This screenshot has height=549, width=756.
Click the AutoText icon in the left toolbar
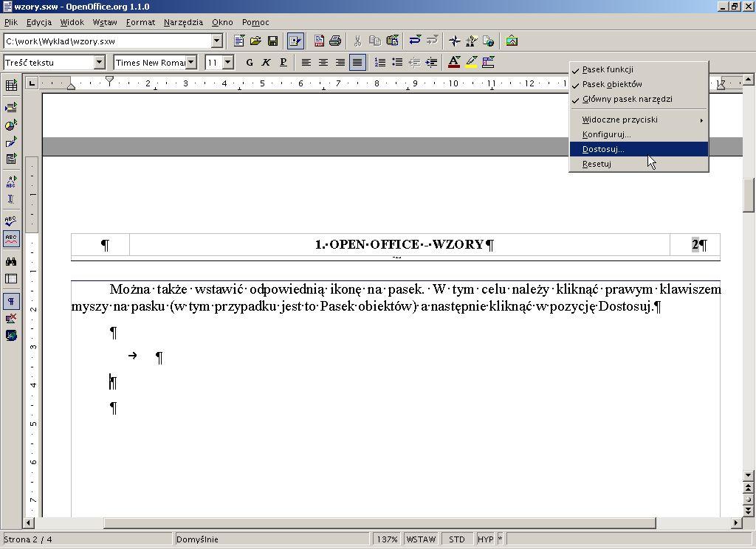tap(11, 182)
